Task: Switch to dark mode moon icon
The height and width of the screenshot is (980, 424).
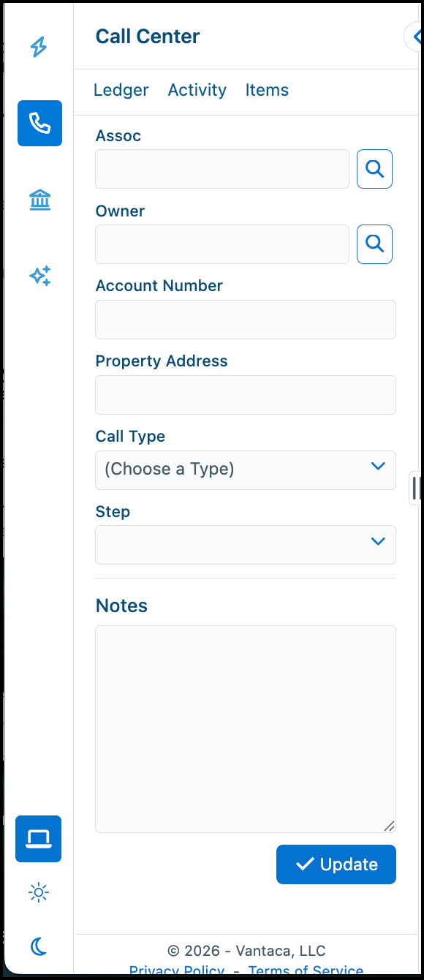Action: [x=39, y=947]
